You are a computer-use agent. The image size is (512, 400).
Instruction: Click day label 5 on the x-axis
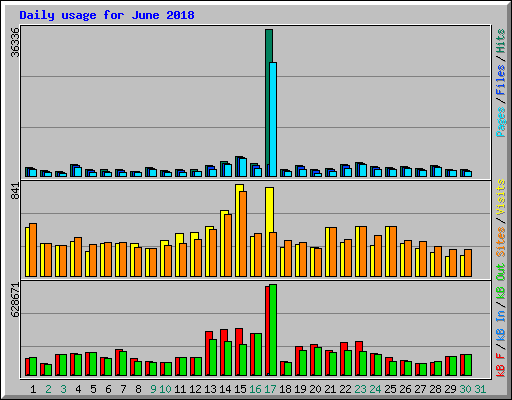point(93,389)
